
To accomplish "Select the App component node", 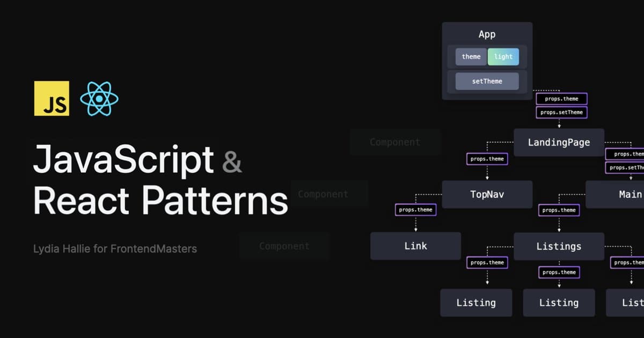I will [x=487, y=34].
